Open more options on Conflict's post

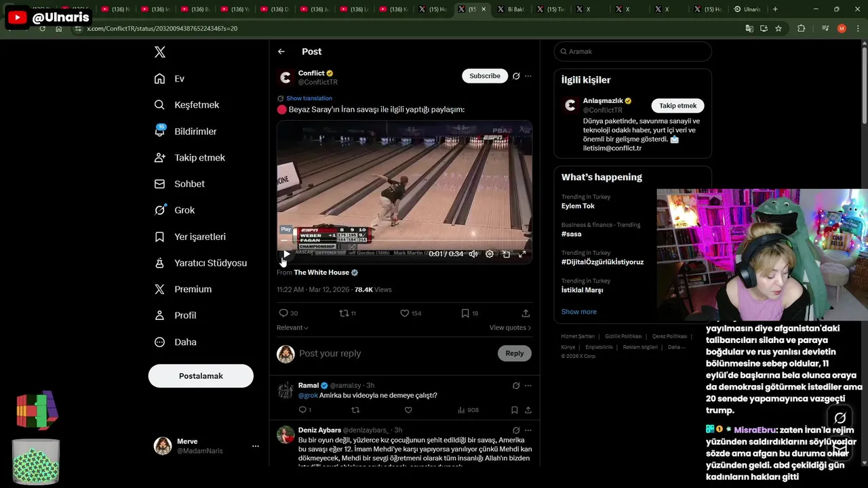click(528, 76)
